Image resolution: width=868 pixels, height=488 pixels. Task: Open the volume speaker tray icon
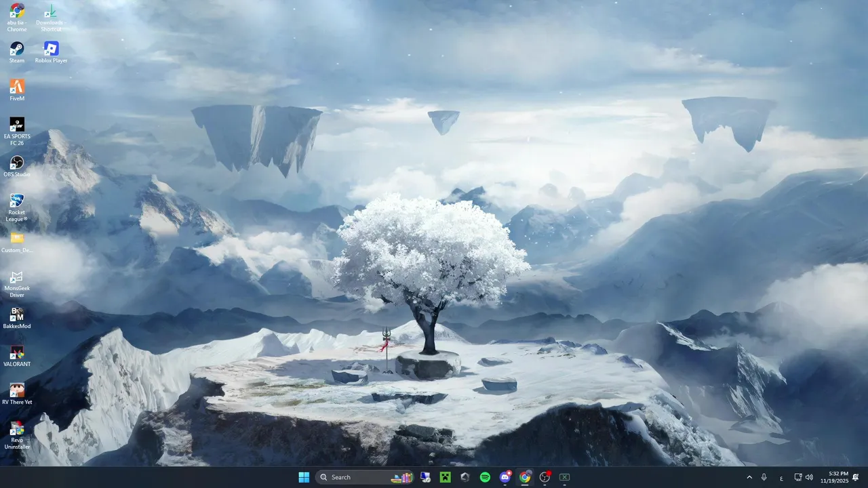tap(809, 477)
